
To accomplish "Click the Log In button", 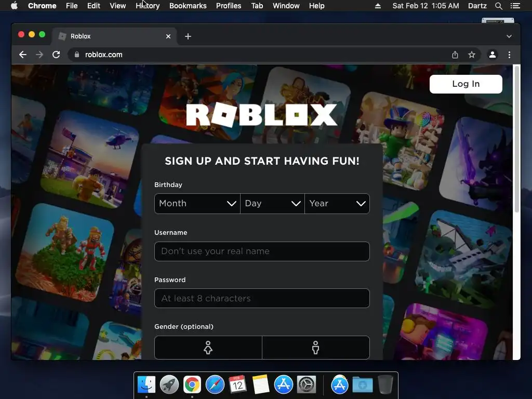I will click(466, 84).
